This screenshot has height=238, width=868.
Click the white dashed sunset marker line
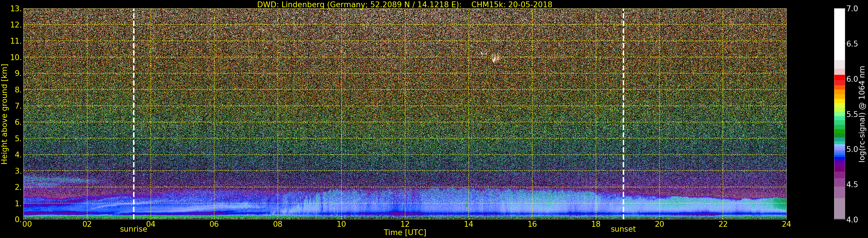coord(623,114)
